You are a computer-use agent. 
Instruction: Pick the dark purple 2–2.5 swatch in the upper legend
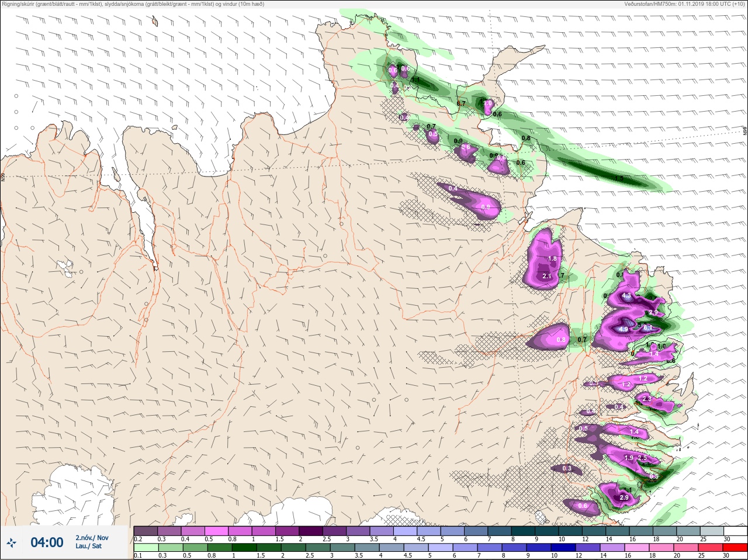click(x=311, y=531)
